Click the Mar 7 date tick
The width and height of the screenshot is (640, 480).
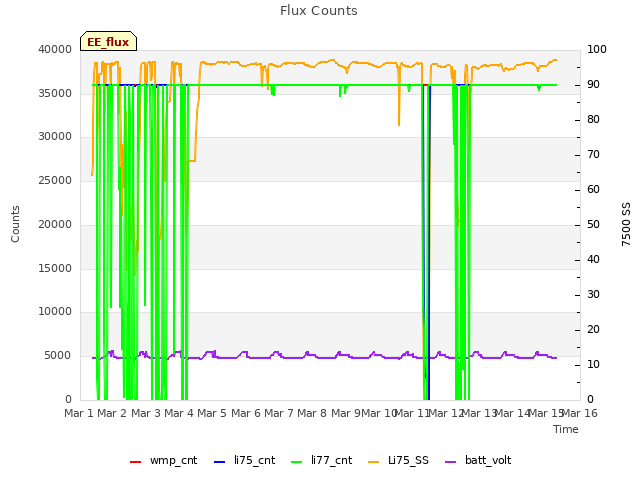pos(279,413)
